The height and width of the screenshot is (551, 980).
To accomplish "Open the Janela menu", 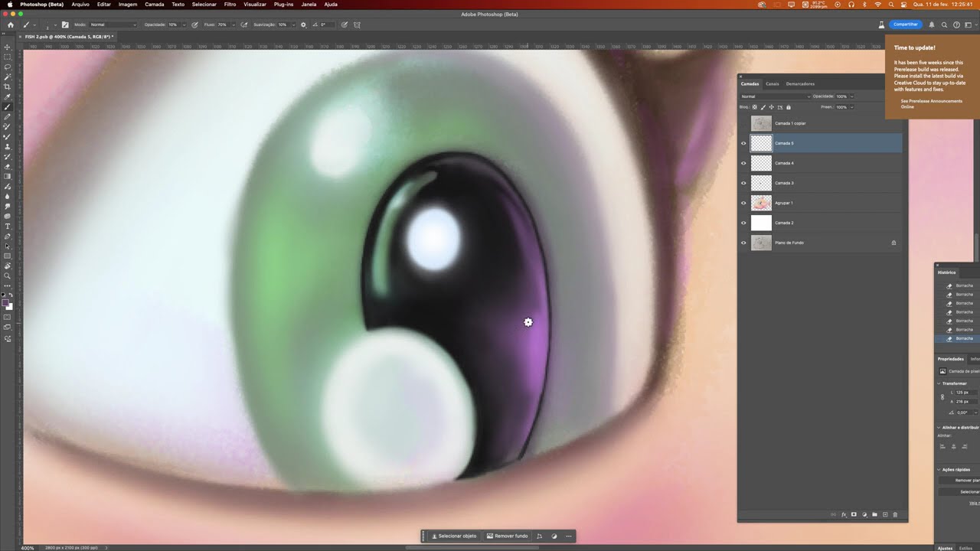I will (x=309, y=4).
